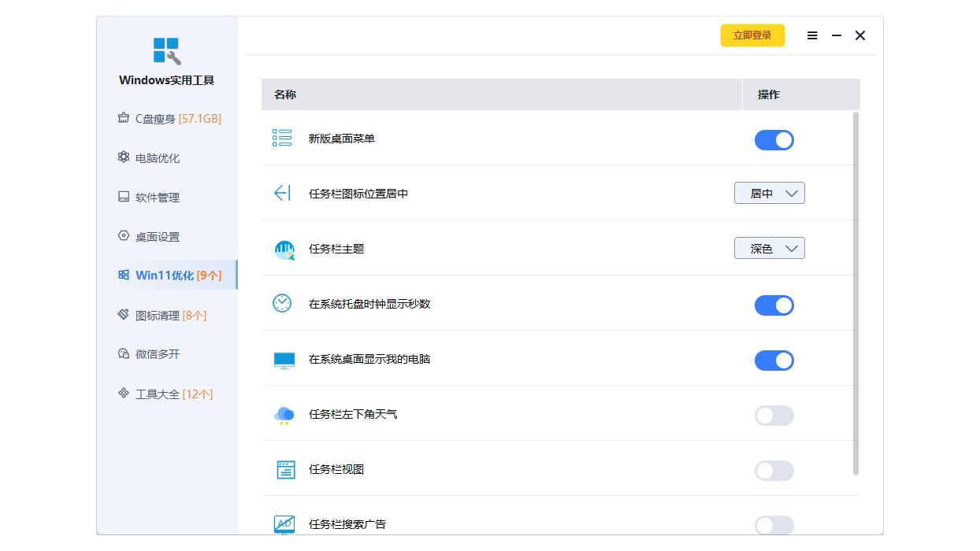Screen dimensions: 980x551
Task: Disable the 新版桌面菜单 toggle
Action: (774, 140)
